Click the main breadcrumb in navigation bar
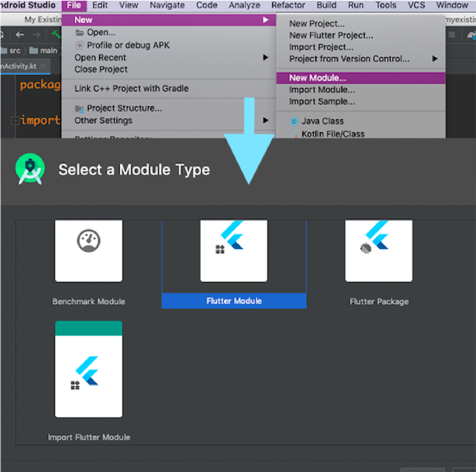This screenshot has height=472, width=476. point(48,51)
